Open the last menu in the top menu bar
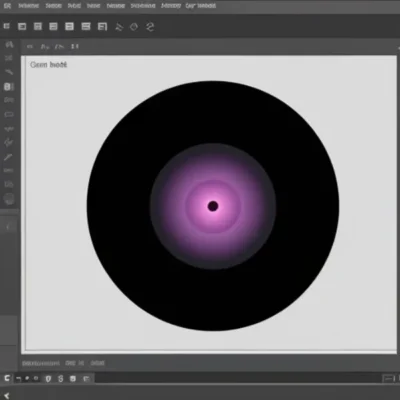Screen dimensions: 400x400 [x=201, y=6]
